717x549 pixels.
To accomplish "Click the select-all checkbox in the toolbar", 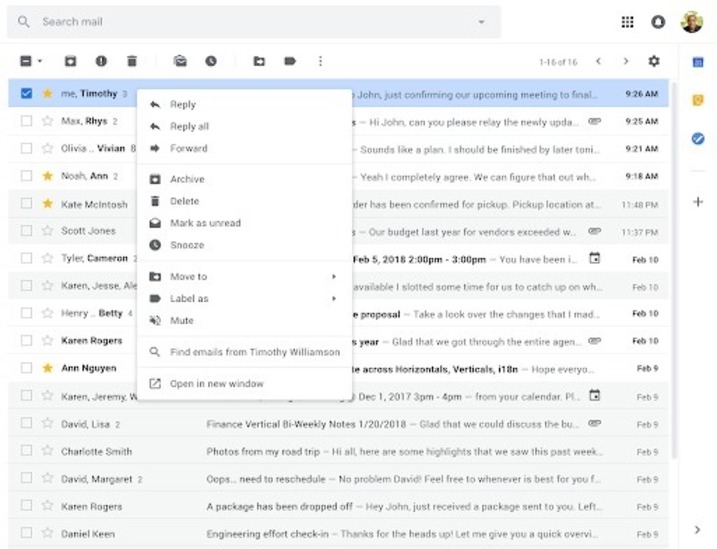I will [x=26, y=61].
